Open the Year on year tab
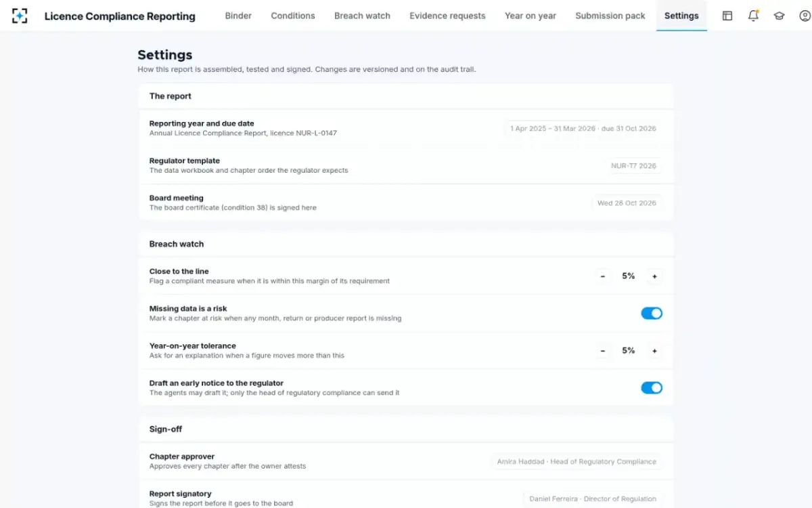The height and width of the screenshot is (508, 812). [x=531, y=16]
